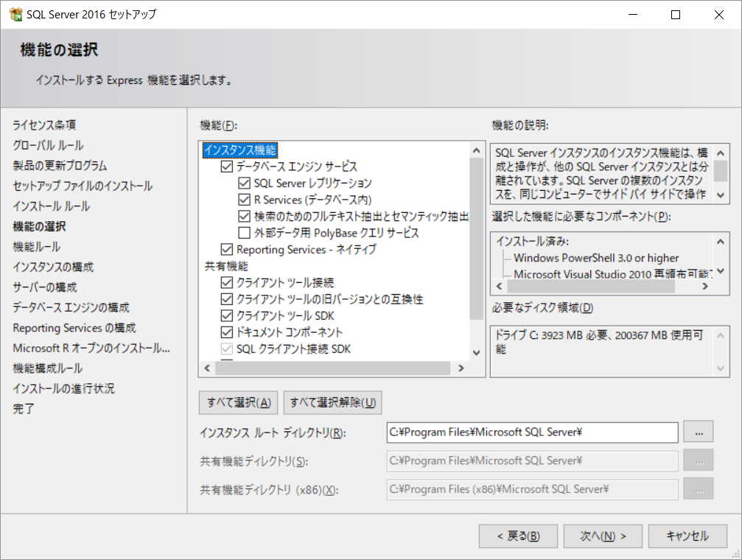Click インストール ルール step

point(51,206)
